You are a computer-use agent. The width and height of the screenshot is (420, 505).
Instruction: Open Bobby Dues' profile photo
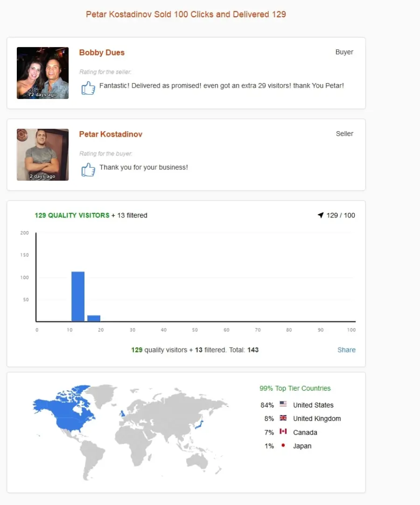point(42,73)
